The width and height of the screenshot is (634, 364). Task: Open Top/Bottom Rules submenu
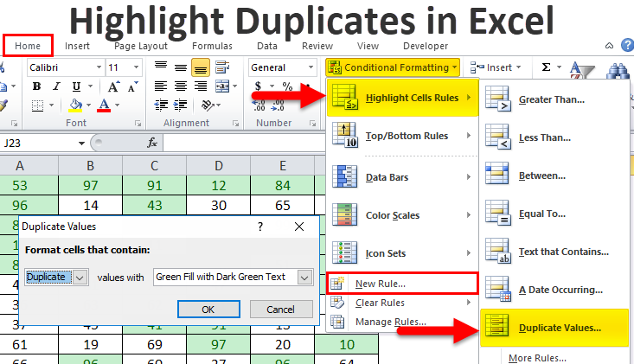(402, 136)
